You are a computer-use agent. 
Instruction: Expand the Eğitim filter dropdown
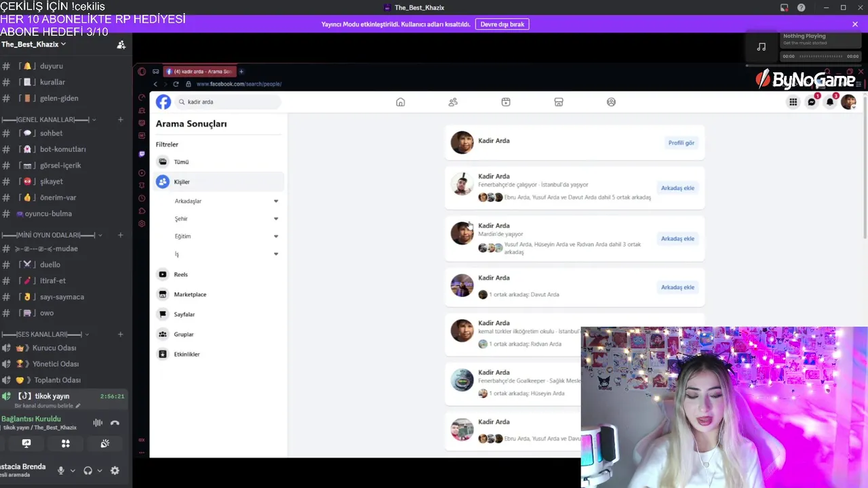tap(276, 237)
